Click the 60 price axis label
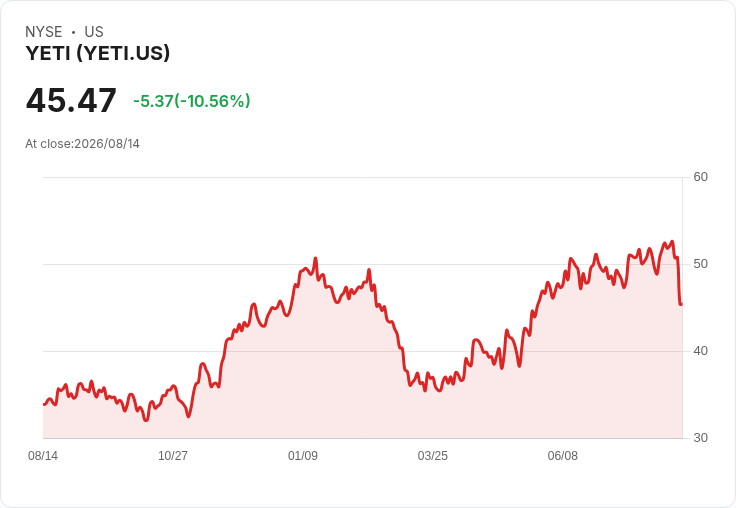The height and width of the screenshot is (508, 736). 701,177
